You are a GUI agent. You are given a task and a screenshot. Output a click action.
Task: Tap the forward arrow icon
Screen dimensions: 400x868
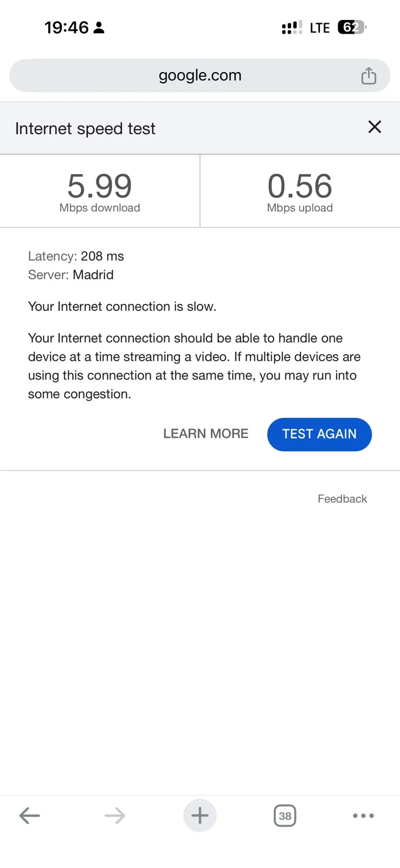(115, 815)
